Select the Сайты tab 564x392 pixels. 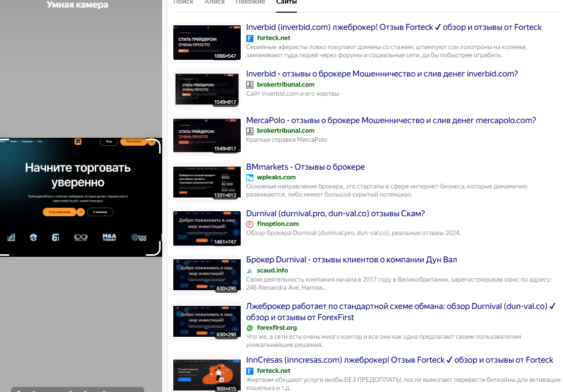(286, 2)
